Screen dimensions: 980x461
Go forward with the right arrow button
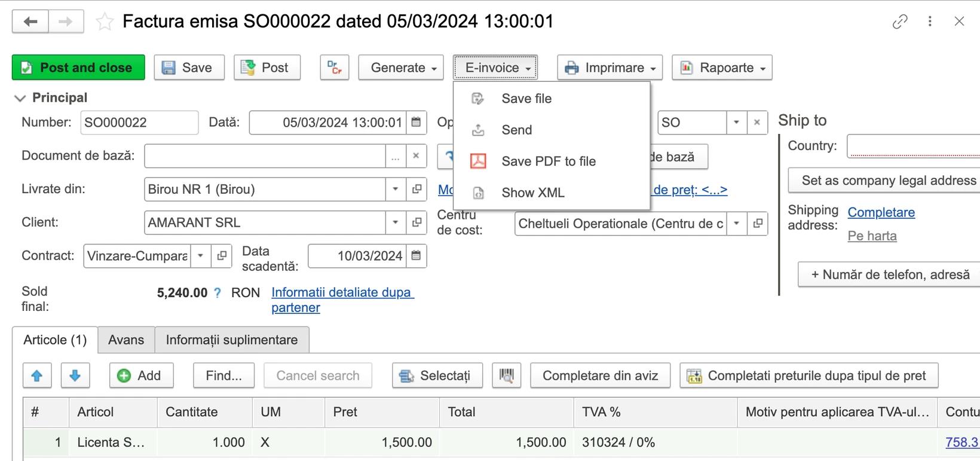(x=66, y=22)
